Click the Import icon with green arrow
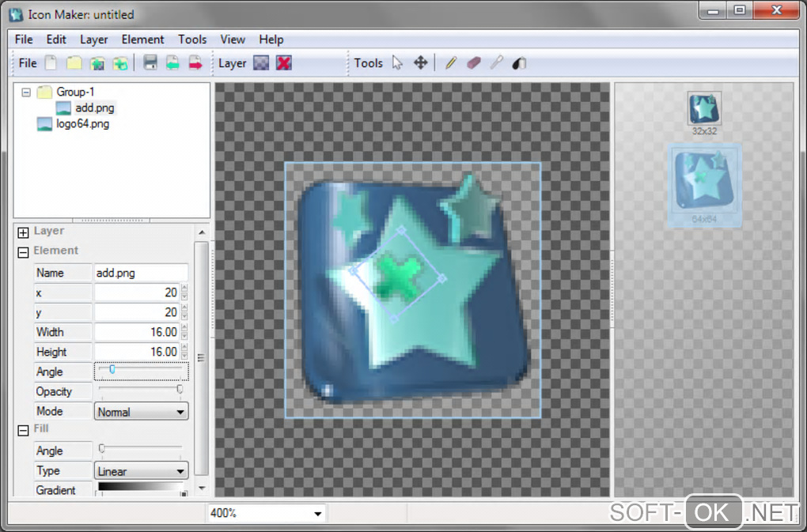807x532 pixels. [172, 63]
